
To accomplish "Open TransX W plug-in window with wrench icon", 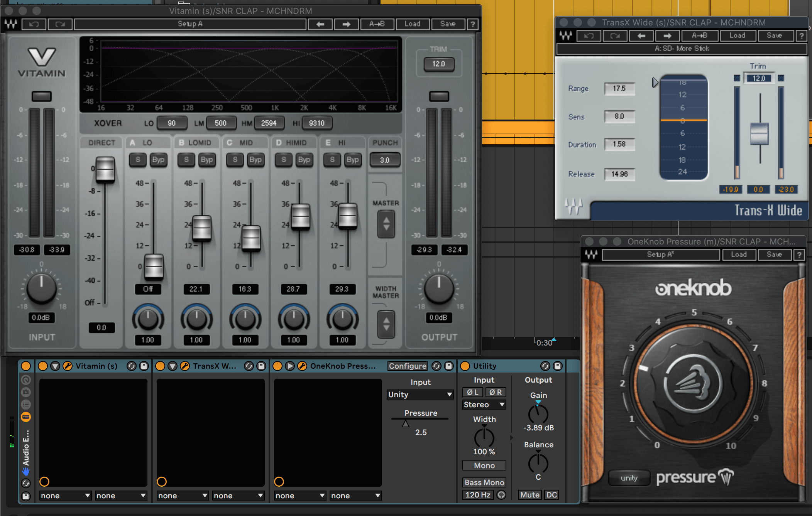I will [185, 366].
